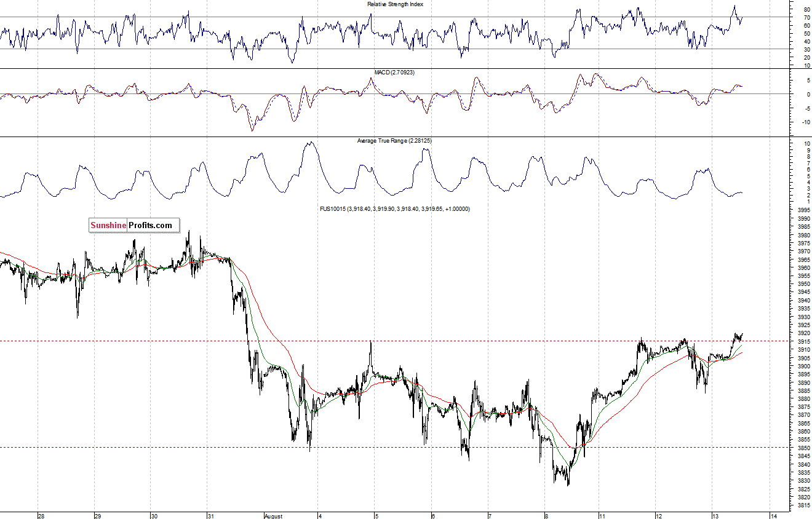The image size is (812, 519).
Task: Click the 3870 price axis value
Action: click(803, 415)
